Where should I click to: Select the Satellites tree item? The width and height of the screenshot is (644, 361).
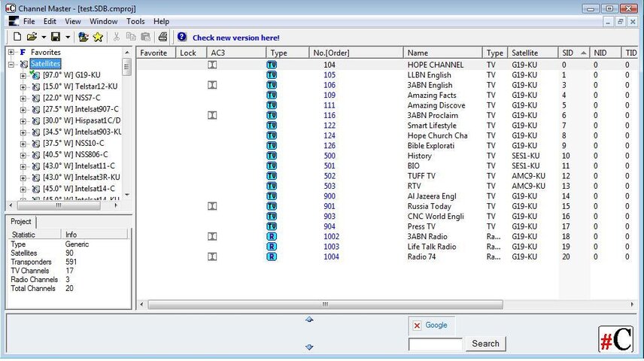(45, 64)
